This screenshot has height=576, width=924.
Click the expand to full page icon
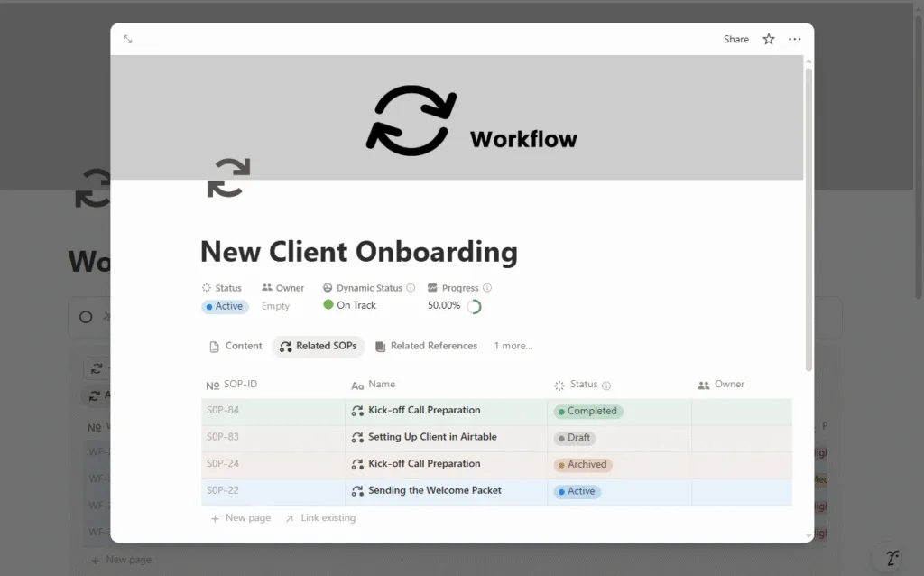coord(128,40)
